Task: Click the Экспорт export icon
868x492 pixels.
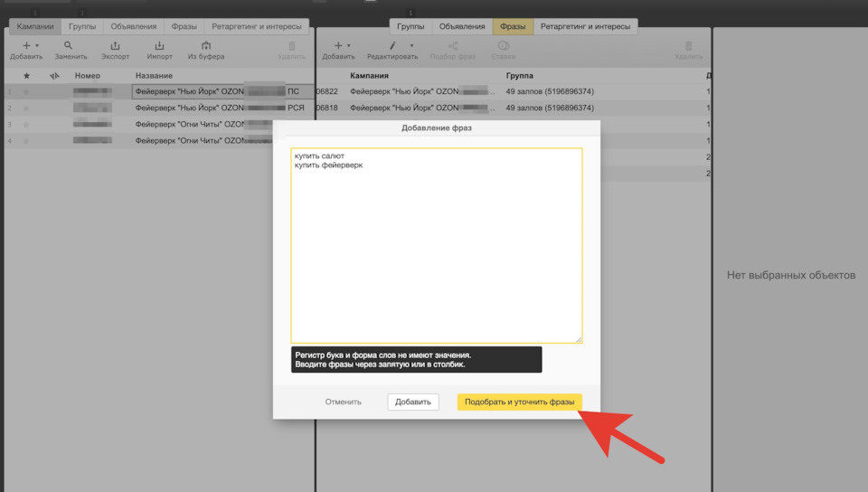Action: tap(115, 45)
